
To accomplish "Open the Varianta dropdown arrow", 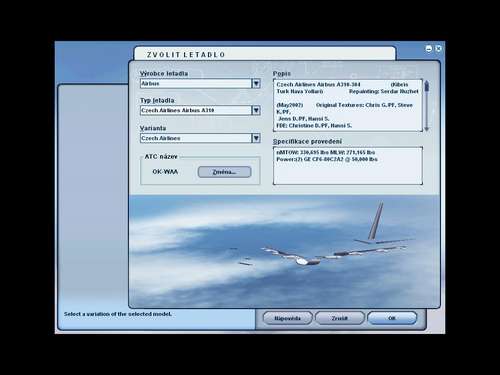I will tap(256, 138).
